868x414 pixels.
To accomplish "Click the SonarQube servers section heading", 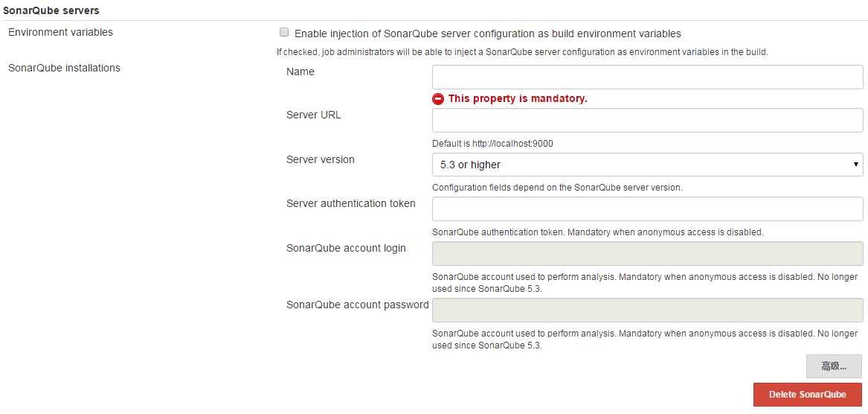I will pos(51,10).
